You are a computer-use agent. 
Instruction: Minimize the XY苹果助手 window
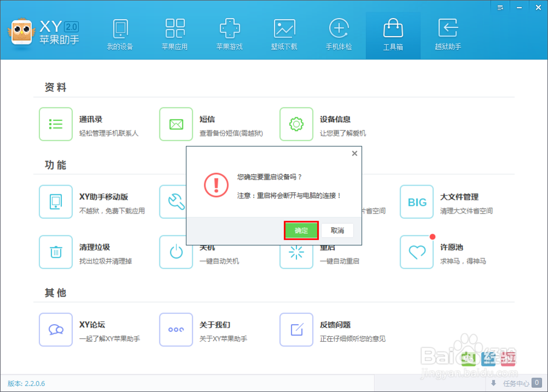click(520, 7)
